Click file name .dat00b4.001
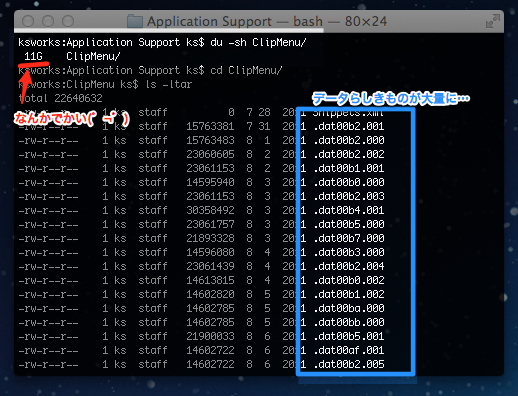 click(x=349, y=210)
